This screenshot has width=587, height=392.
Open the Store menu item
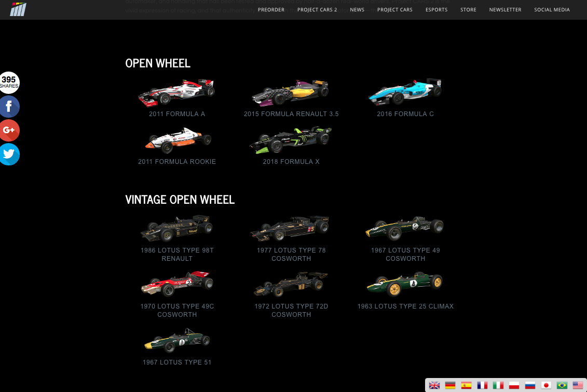click(468, 10)
